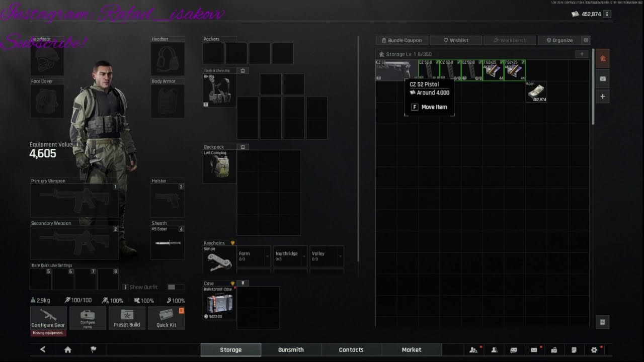Click the storage panel vertical scrollbar
Image resolution: width=644 pixels, height=362 pixels.
click(594, 86)
